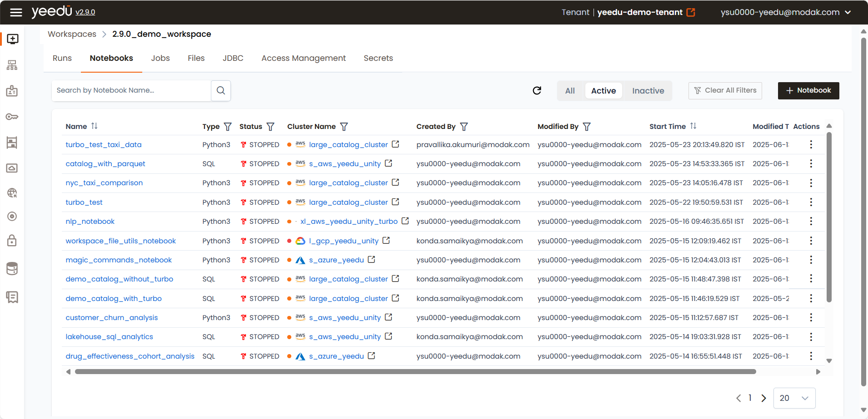Screen dimensions: 868x419
Task: Go to previous page arrow
Action: (738, 398)
